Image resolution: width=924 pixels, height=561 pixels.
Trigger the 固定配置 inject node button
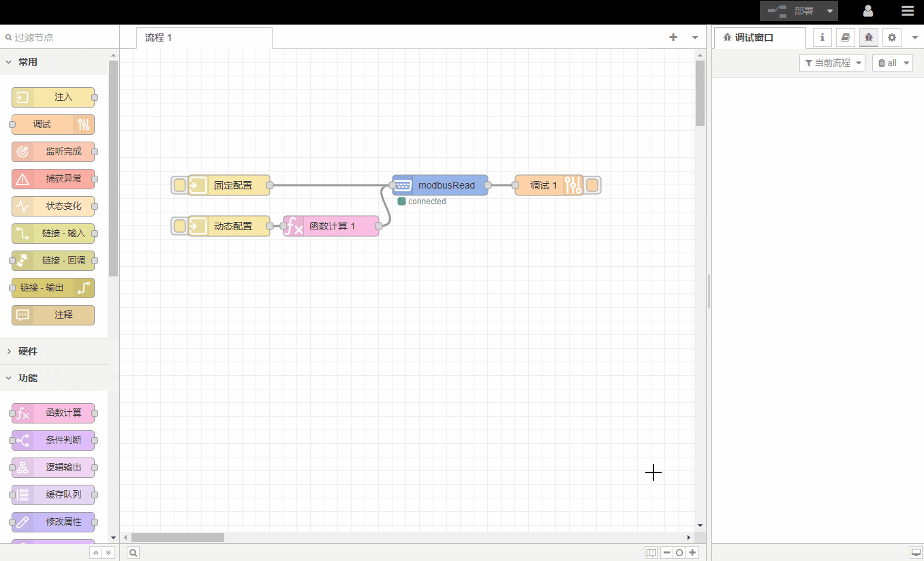click(179, 185)
